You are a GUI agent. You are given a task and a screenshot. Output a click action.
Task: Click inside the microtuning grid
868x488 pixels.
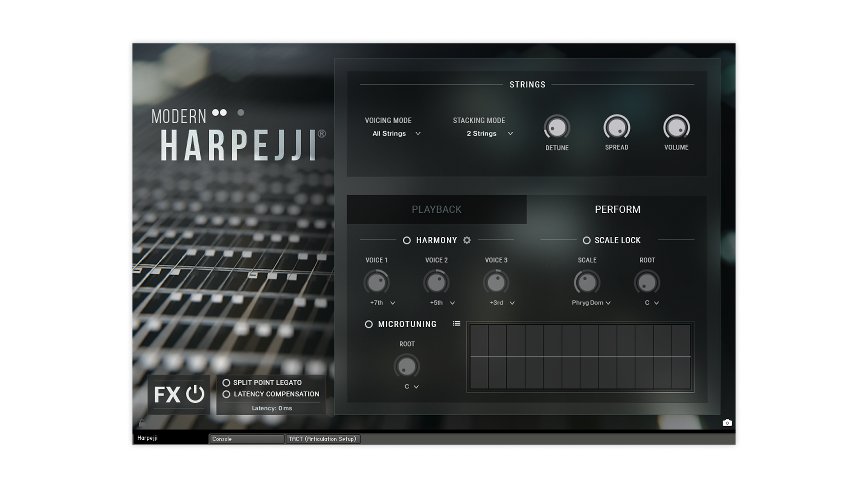pyautogui.click(x=580, y=357)
